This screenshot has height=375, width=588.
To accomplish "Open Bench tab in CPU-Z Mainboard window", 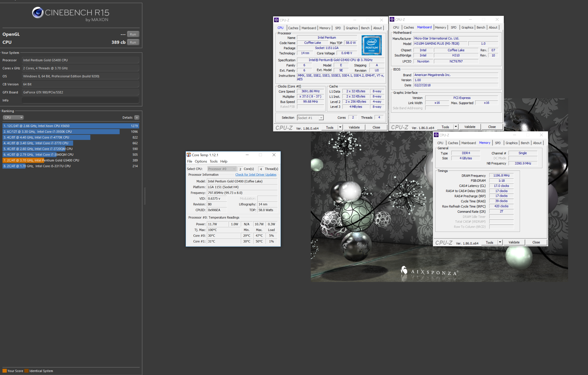I will [481, 28].
